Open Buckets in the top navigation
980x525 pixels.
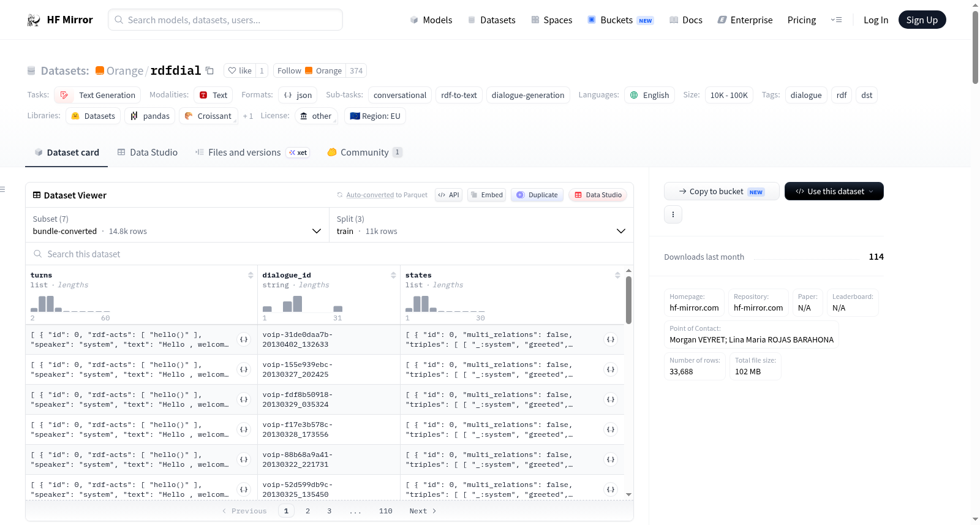pyautogui.click(x=620, y=20)
